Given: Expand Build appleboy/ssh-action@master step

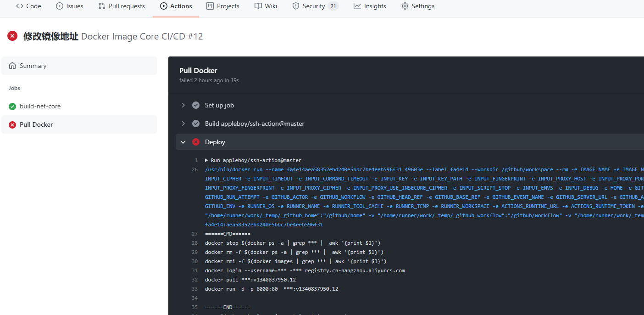Looking at the screenshot, I should [183, 124].
